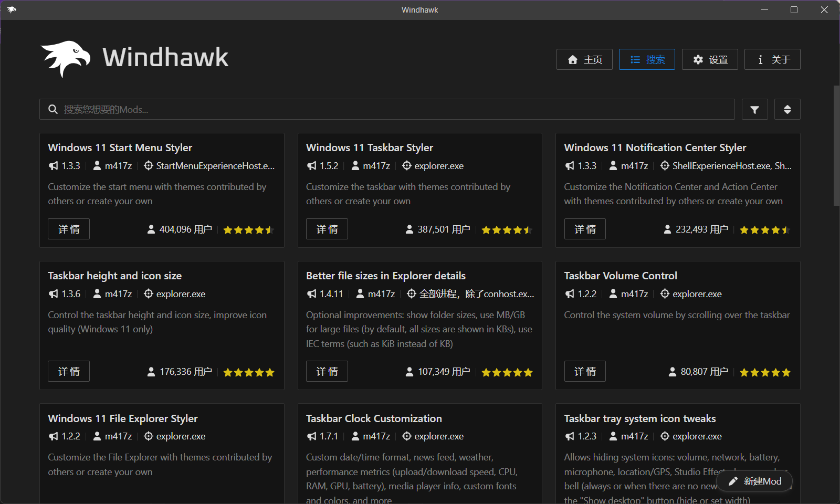Click the Windhawk eagle logo
840x504 pixels.
(x=65, y=58)
